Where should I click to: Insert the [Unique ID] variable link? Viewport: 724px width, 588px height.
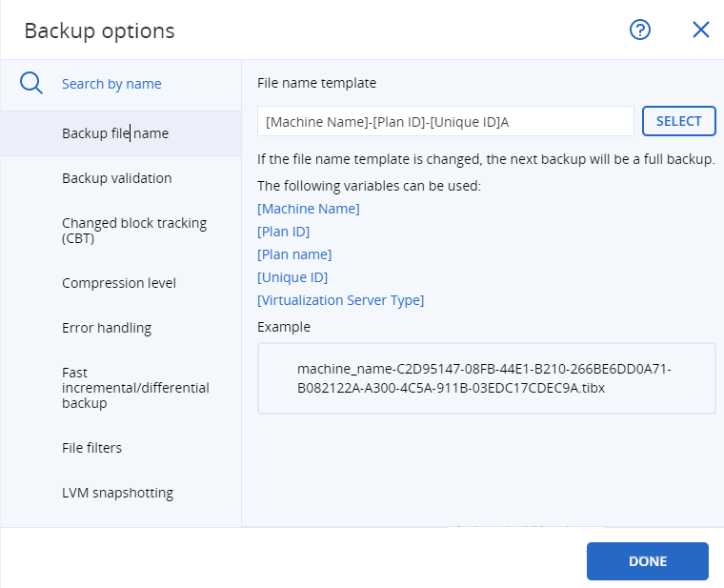[x=292, y=277]
